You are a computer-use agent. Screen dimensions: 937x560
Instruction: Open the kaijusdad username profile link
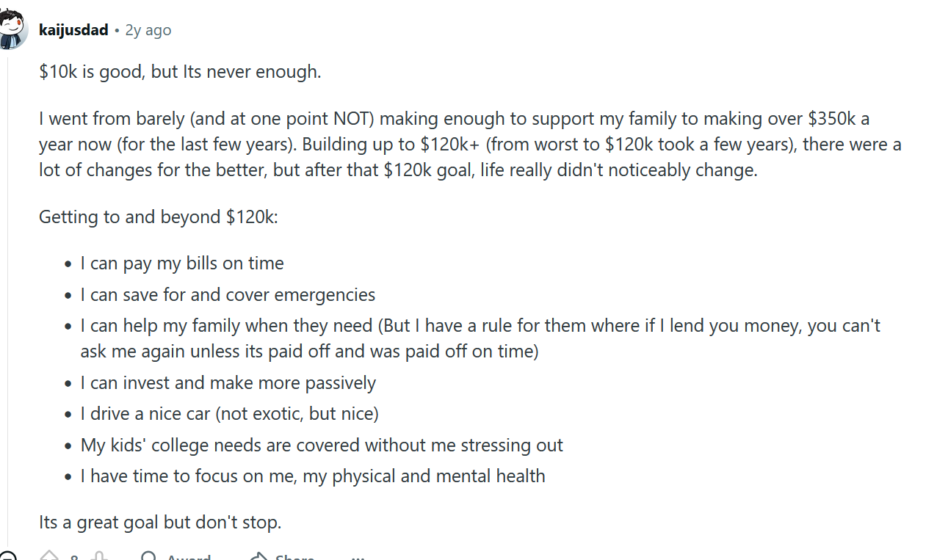[x=73, y=30]
